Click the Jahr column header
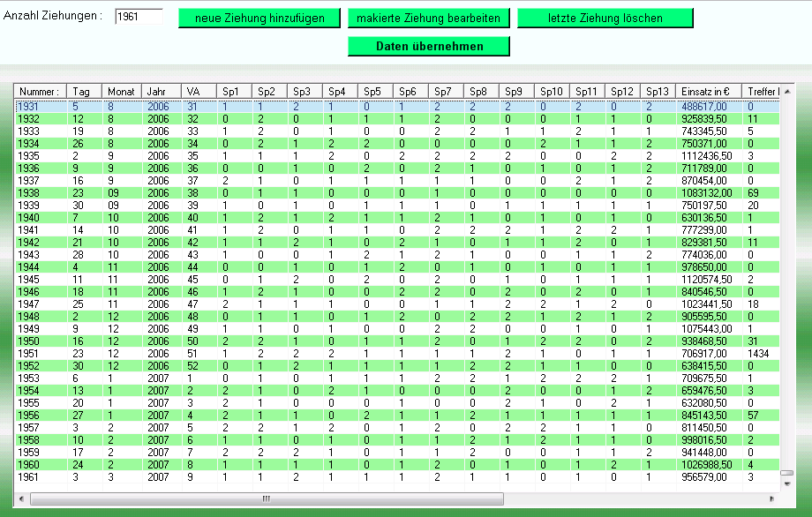This screenshot has width=812, height=517. [161, 92]
